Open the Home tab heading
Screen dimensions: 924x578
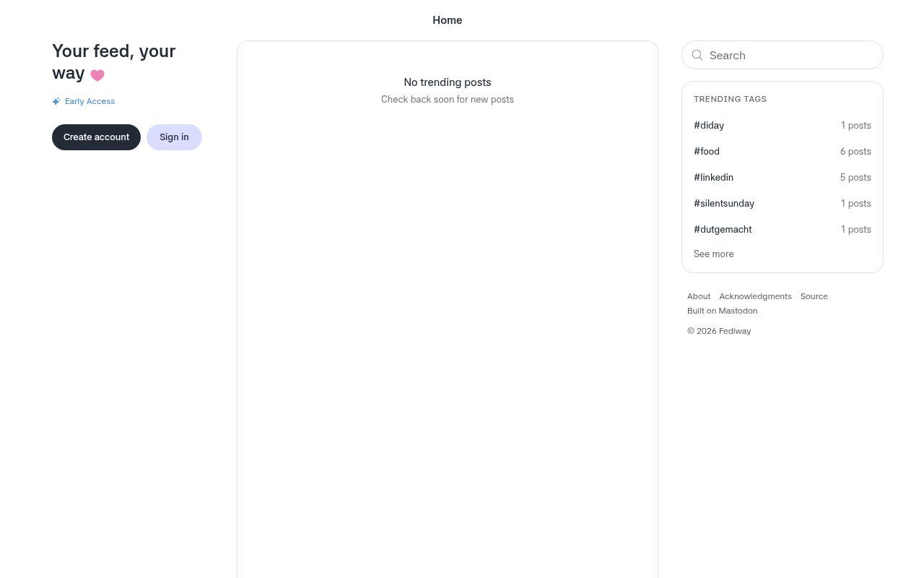pos(448,20)
